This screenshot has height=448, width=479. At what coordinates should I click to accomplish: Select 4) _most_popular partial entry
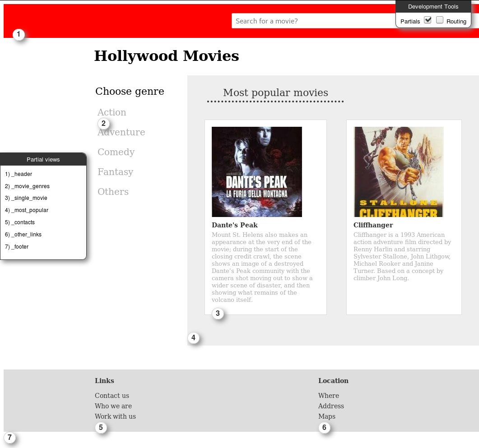click(27, 210)
